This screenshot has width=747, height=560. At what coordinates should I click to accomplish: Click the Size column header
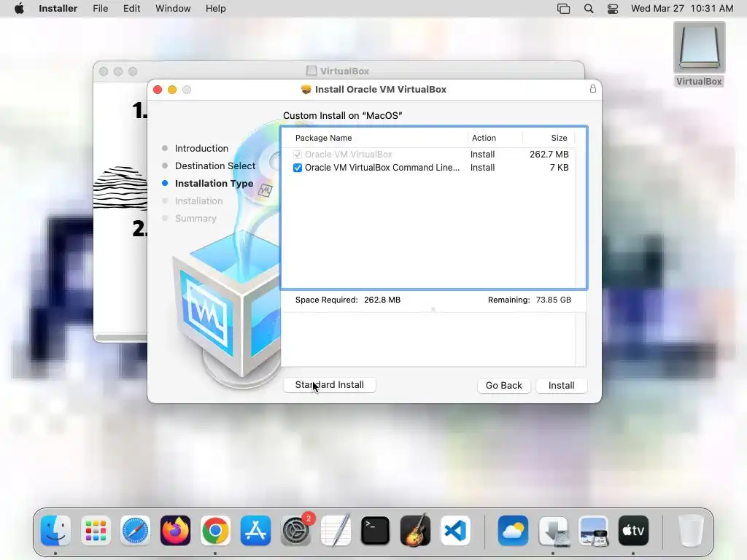click(x=559, y=138)
